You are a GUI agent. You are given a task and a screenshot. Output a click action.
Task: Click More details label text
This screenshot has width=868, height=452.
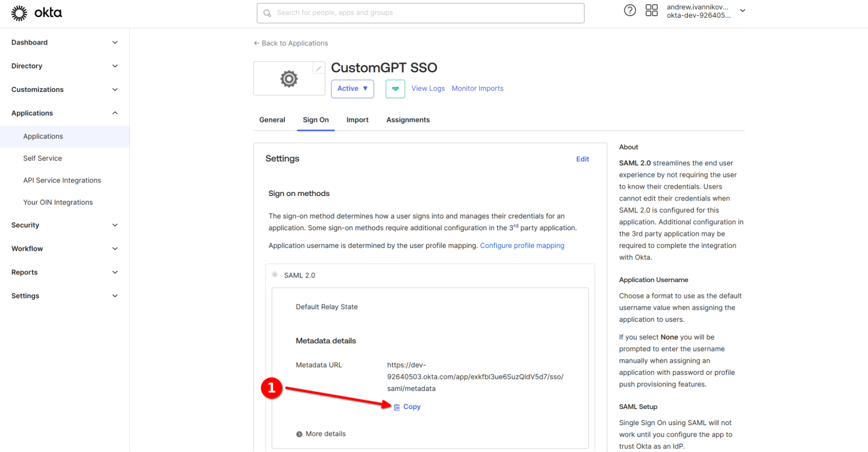tap(326, 434)
